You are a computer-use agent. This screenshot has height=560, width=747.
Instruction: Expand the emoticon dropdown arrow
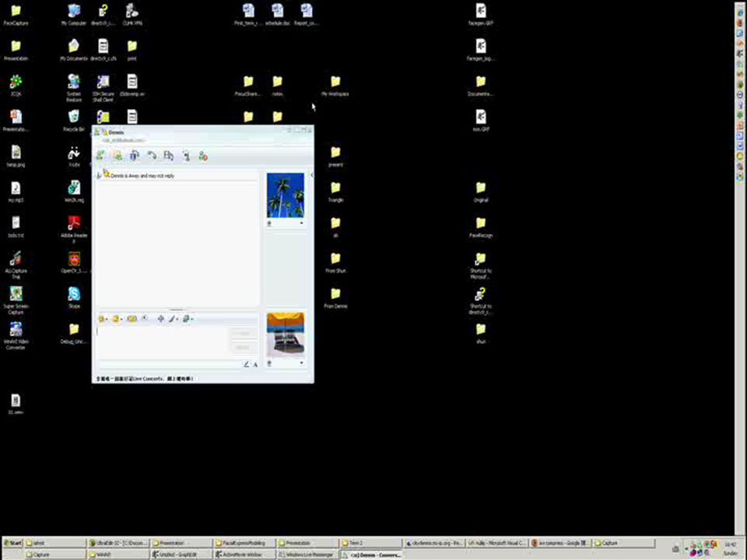tap(107, 319)
